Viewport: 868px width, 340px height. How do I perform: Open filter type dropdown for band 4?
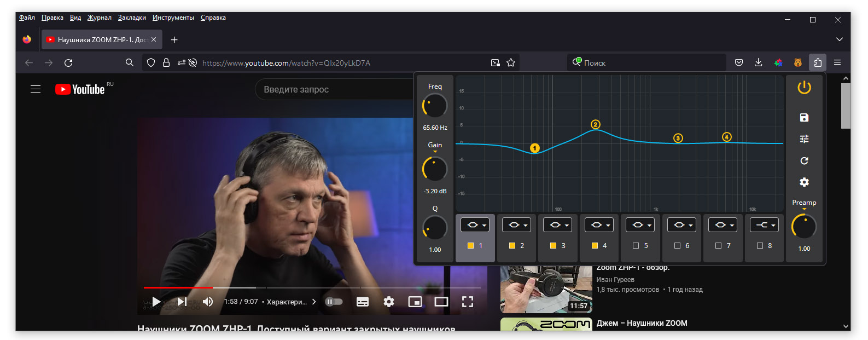coord(599,225)
